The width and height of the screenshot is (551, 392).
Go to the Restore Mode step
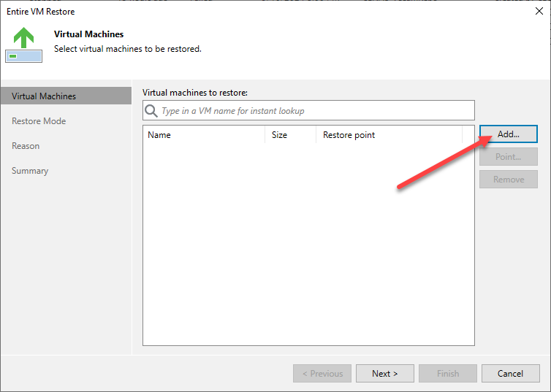(x=39, y=121)
